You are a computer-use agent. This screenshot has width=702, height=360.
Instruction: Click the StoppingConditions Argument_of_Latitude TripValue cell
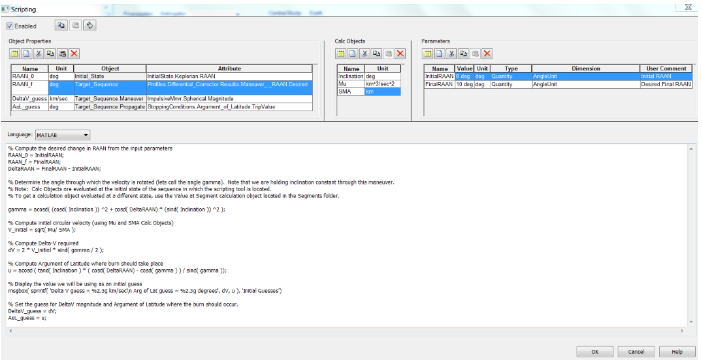tap(229, 107)
